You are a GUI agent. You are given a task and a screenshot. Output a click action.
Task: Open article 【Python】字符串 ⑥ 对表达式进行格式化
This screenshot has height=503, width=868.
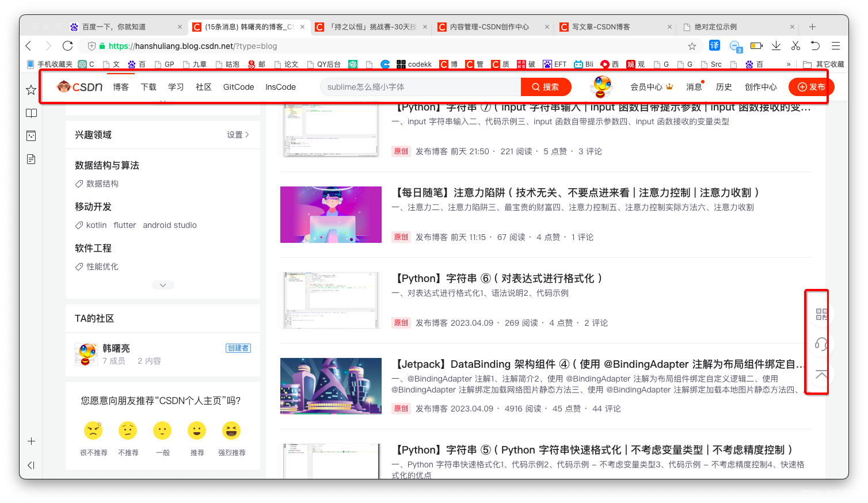497,279
